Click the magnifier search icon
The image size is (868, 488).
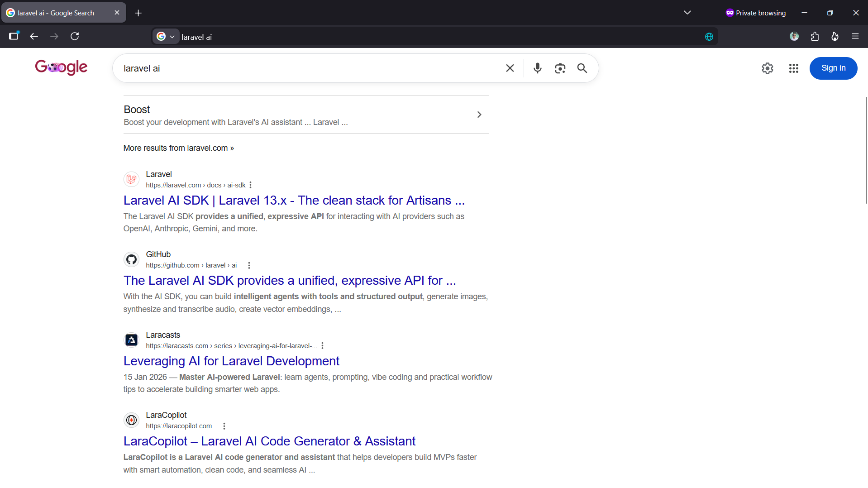click(582, 68)
